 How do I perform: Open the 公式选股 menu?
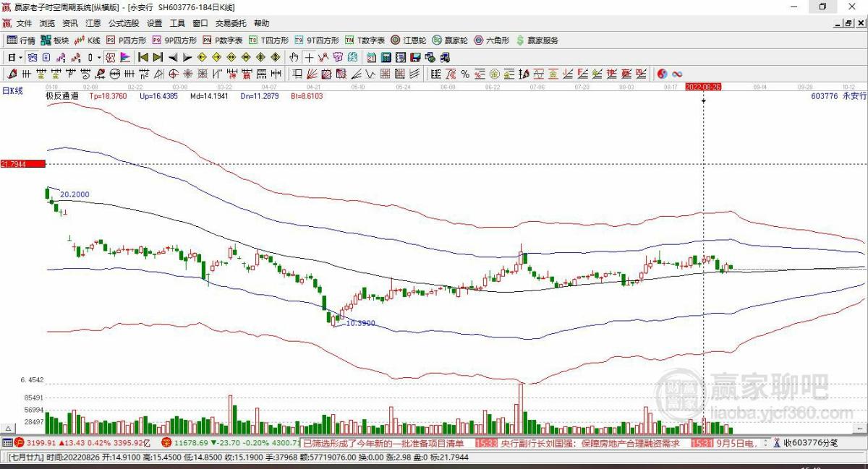[x=124, y=23]
